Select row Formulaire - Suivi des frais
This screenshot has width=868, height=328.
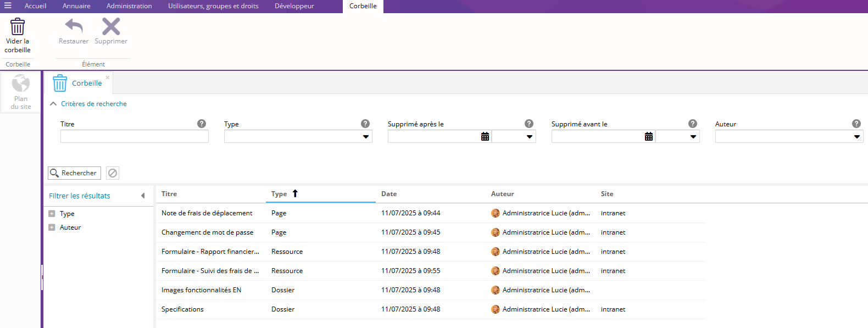coord(431,271)
